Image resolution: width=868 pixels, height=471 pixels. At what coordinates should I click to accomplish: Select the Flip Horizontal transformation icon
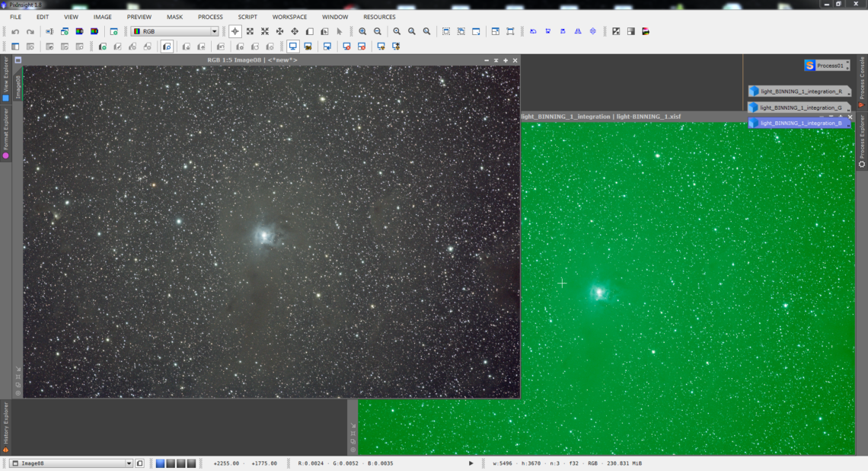[578, 31]
